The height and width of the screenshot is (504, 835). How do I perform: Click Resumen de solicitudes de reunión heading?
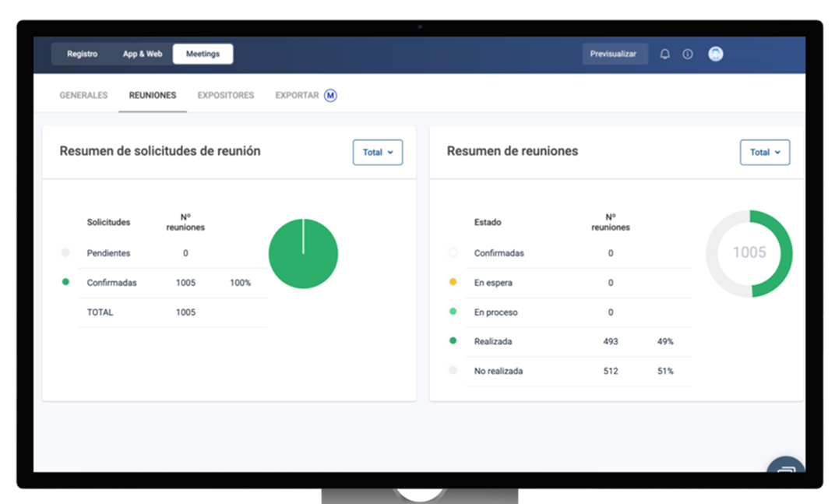tap(160, 151)
